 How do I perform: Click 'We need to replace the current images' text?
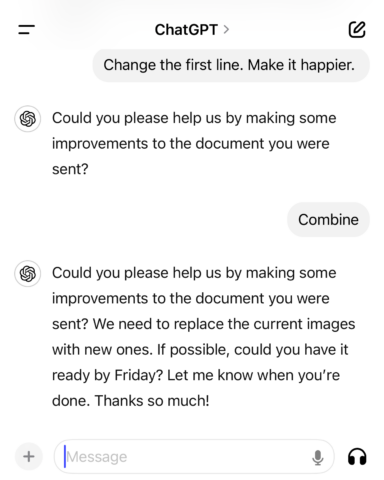point(224,324)
